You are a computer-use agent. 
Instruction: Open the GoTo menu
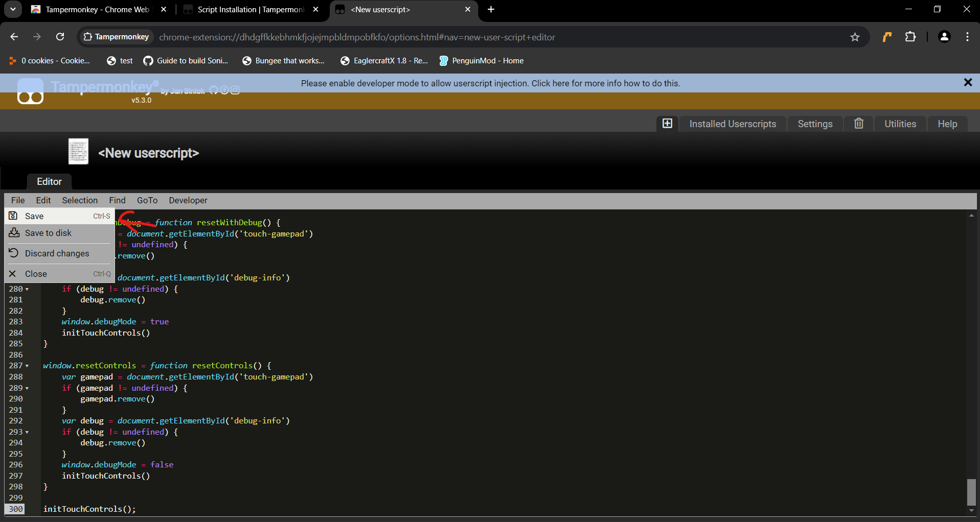click(147, 200)
